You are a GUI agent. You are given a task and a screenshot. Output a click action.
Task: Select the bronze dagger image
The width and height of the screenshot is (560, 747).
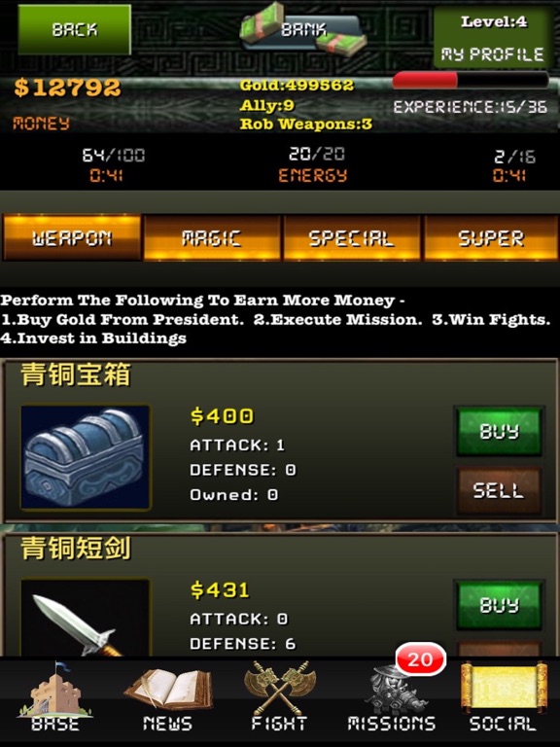pyautogui.click(x=86, y=618)
